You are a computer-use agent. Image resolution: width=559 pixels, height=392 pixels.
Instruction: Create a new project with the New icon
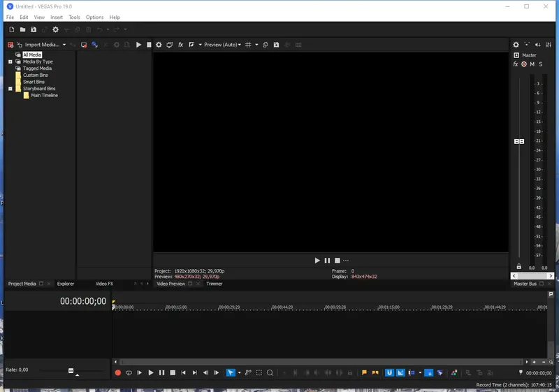(12, 29)
